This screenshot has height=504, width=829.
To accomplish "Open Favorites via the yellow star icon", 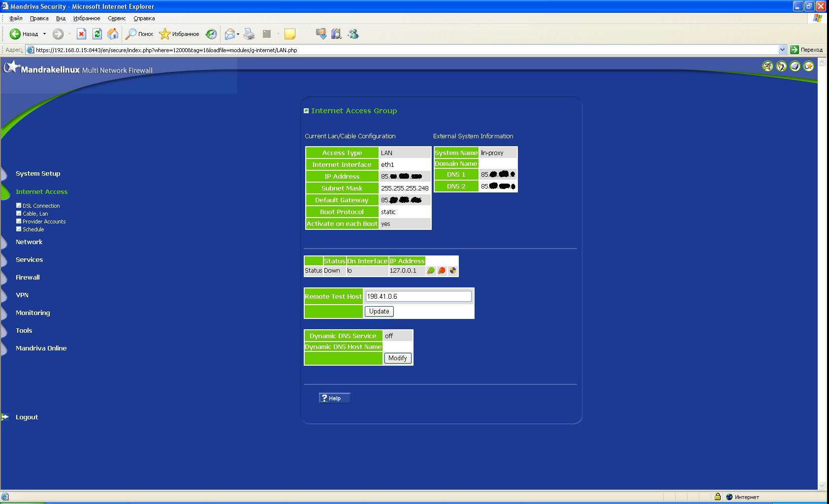I will pyautogui.click(x=164, y=34).
